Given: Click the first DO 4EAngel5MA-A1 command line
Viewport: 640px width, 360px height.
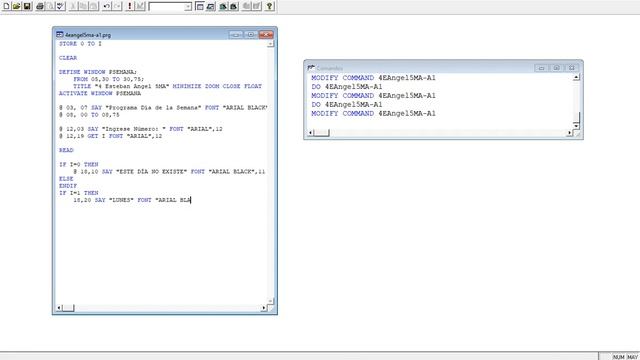Looking at the screenshot, I should point(347,87).
